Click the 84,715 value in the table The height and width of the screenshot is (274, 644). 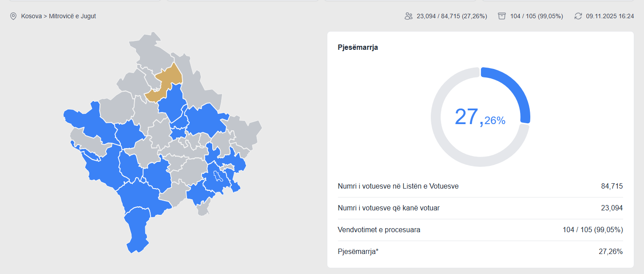(x=612, y=186)
